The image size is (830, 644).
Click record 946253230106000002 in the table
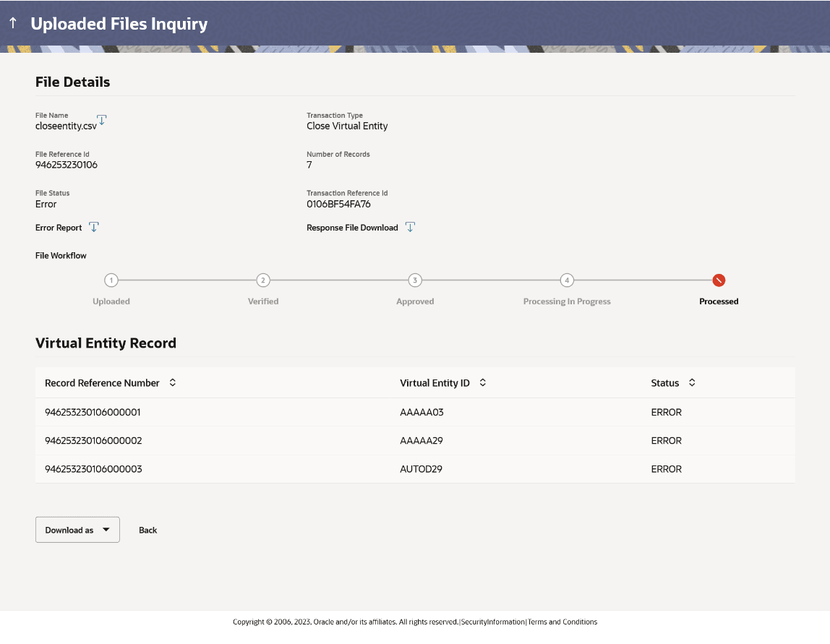point(95,440)
